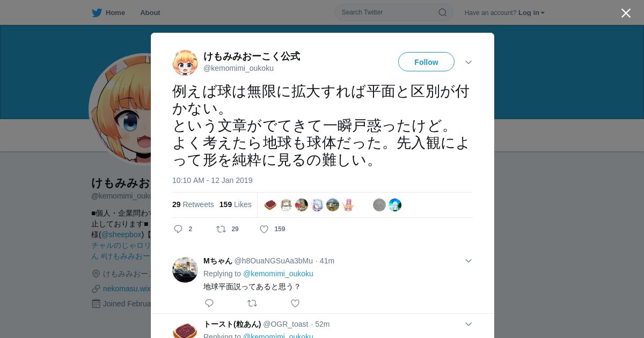Open 159 Likes list
This screenshot has height=338, width=644.
[x=236, y=204]
